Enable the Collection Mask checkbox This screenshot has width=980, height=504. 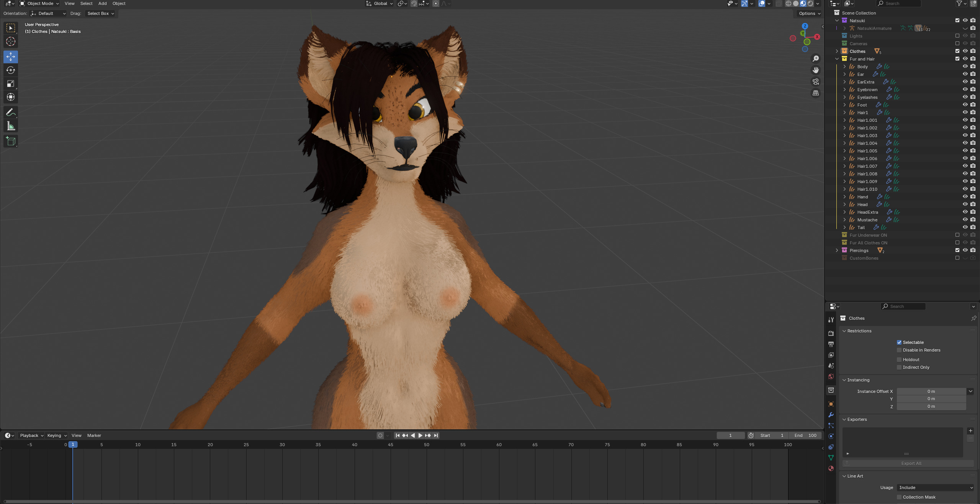click(x=899, y=497)
